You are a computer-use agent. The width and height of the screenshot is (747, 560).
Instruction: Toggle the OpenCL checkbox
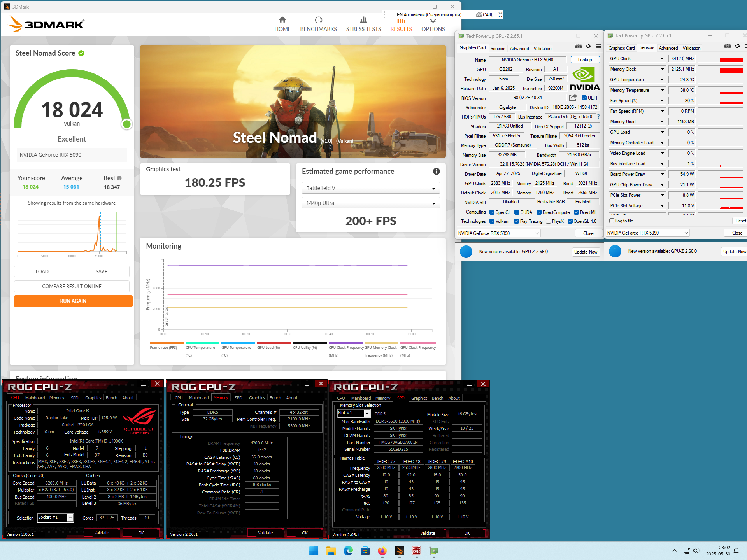pyautogui.click(x=492, y=212)
